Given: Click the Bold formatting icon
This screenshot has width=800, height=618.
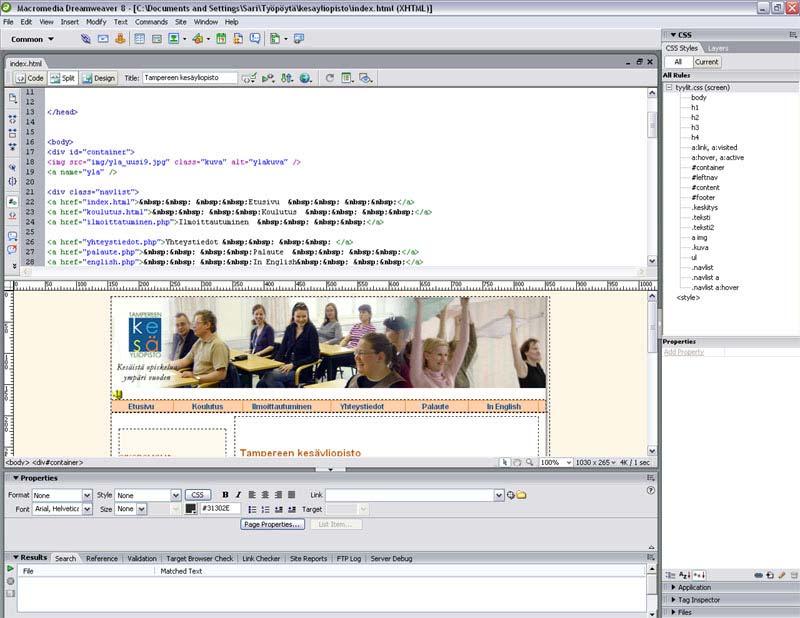Looking at the screenshot, I should (225, 495).
